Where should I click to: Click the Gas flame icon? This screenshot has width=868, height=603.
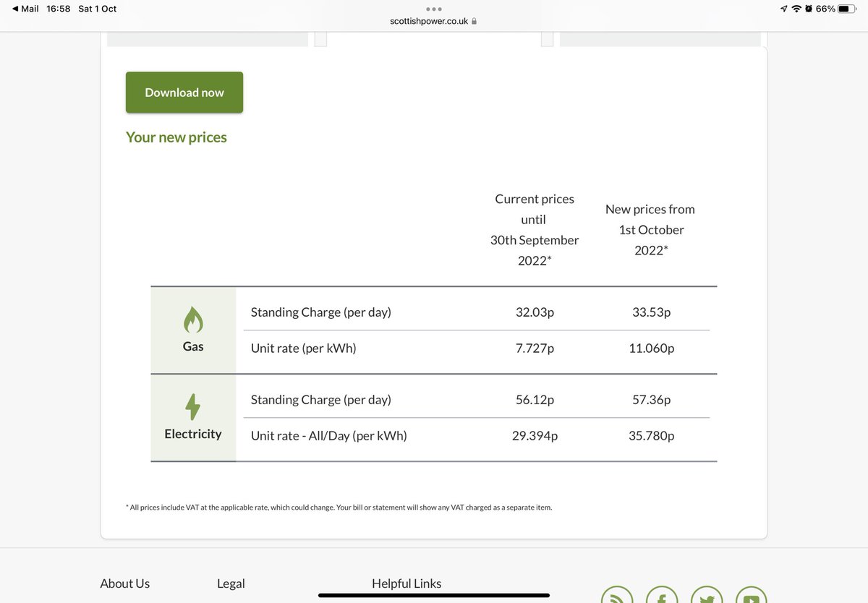click(x=193, y=319)
